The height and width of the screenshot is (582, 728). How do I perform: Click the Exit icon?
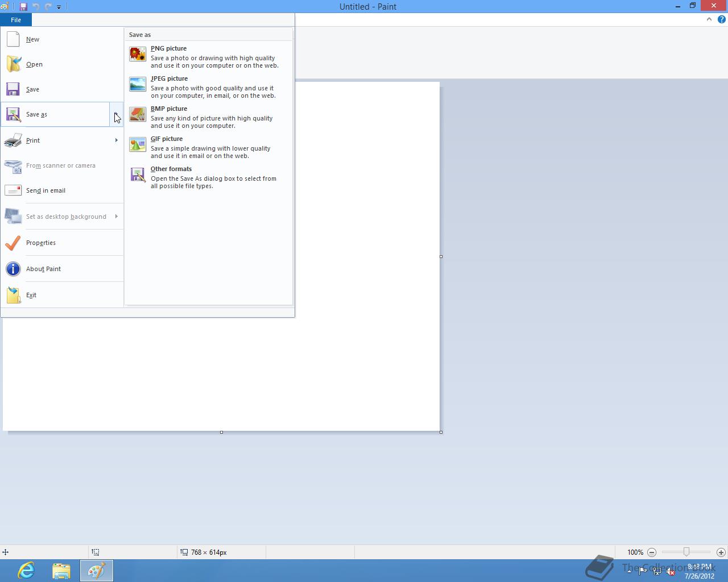(x=13, y=295)
